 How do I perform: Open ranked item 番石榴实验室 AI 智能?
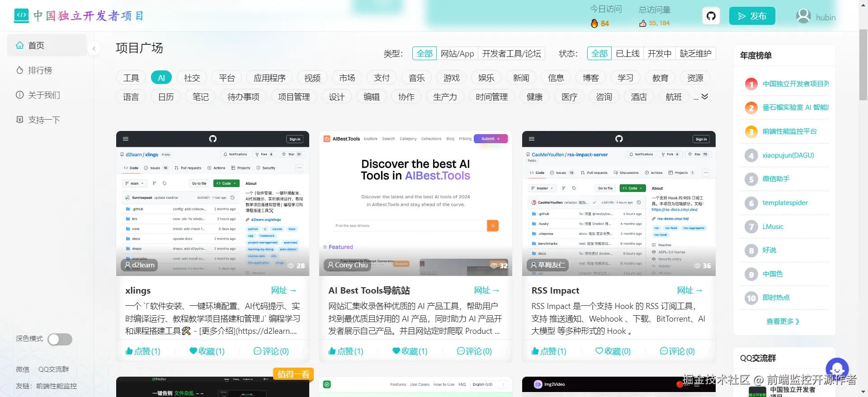click(x=796, y=107)
